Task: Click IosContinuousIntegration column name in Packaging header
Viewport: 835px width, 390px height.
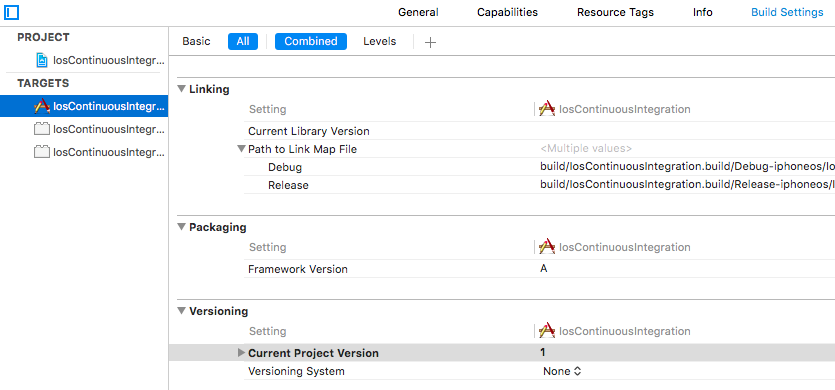Action: [624, 247]
